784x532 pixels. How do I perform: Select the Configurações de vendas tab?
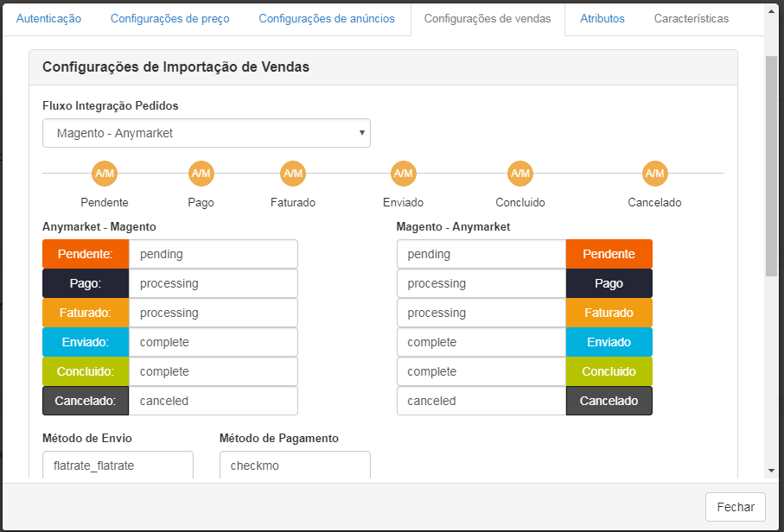(488, 18)
